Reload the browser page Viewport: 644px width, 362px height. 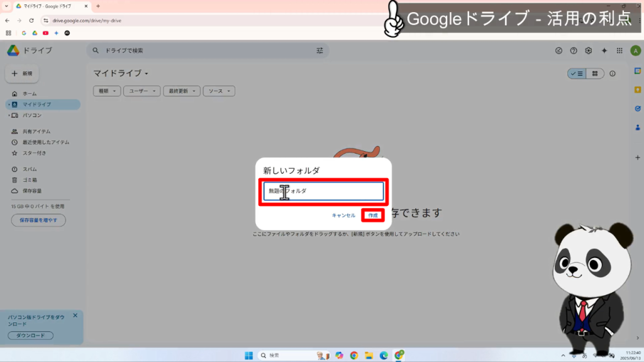tap(31, 20)
